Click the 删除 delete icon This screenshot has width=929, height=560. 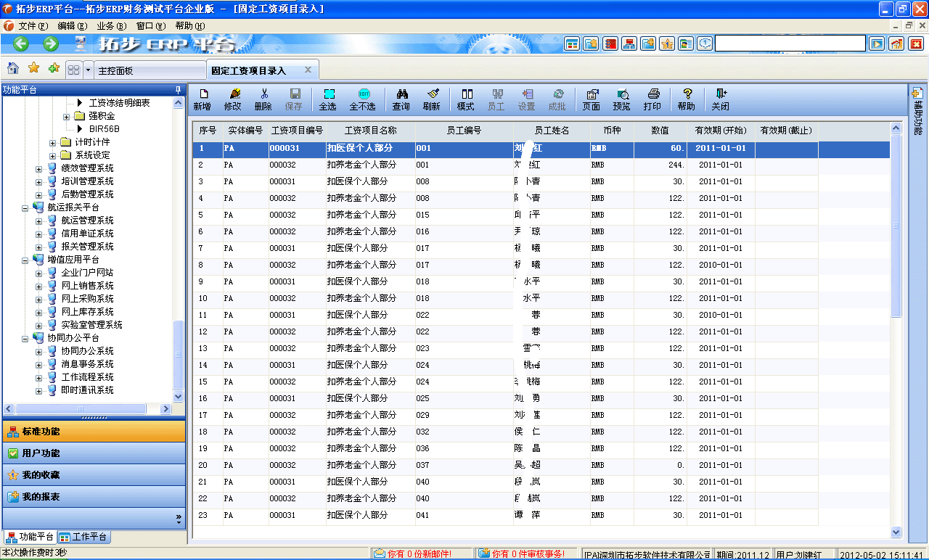pos(263,99)
